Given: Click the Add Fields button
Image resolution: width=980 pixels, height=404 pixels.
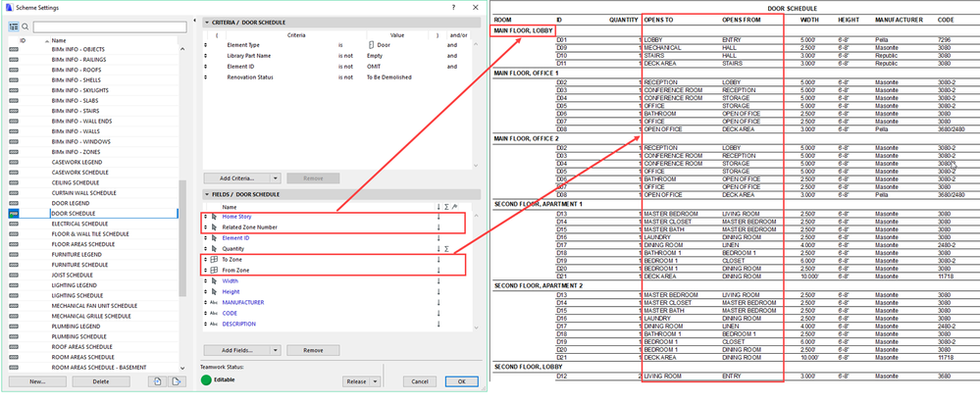Looking at the screenshot, I should (236, 350).
